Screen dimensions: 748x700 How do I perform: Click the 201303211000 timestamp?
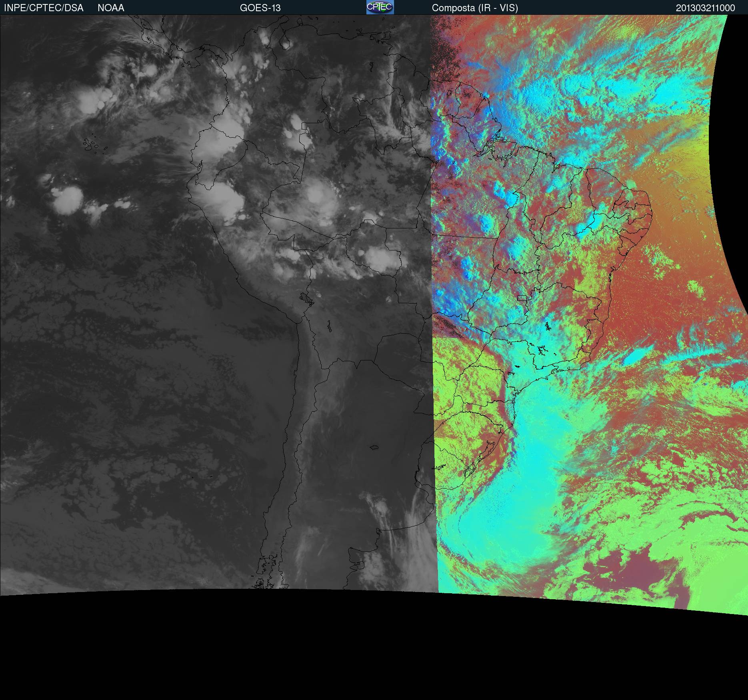706,8
